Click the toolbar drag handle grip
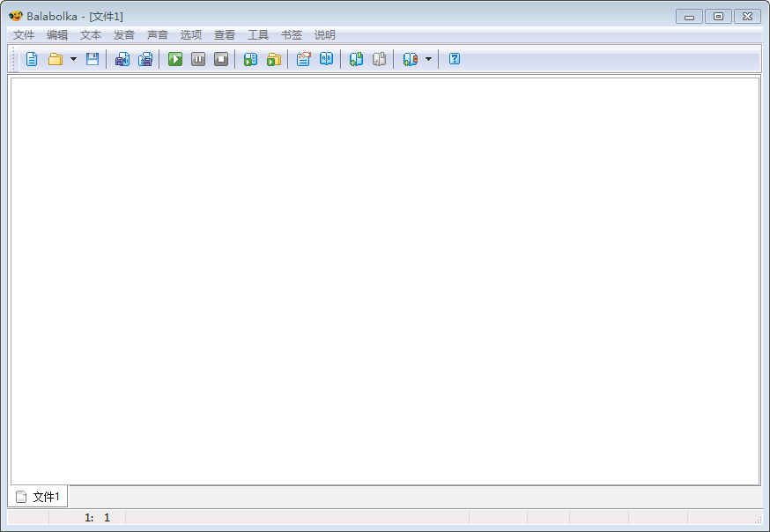The height and width of the screenshot is (532, 770). pyautogui.click(x=14, y=59)
